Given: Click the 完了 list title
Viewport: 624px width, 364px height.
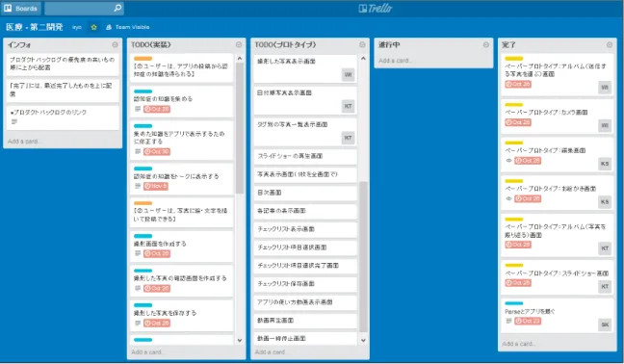Looking at the screenshot, I should coord(509,45).
